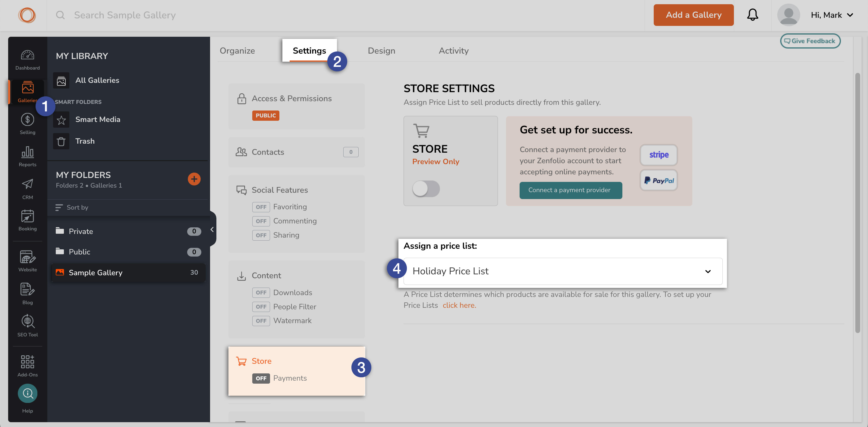Click the Add a Gallery button
The image size is (868, 427).
pos(693,15)
